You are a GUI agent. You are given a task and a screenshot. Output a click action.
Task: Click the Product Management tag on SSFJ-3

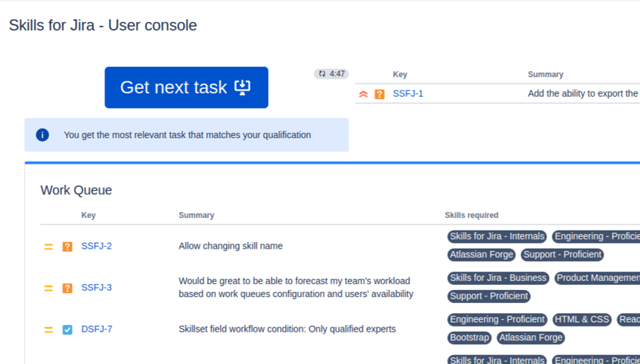click(x=597, y=278)
